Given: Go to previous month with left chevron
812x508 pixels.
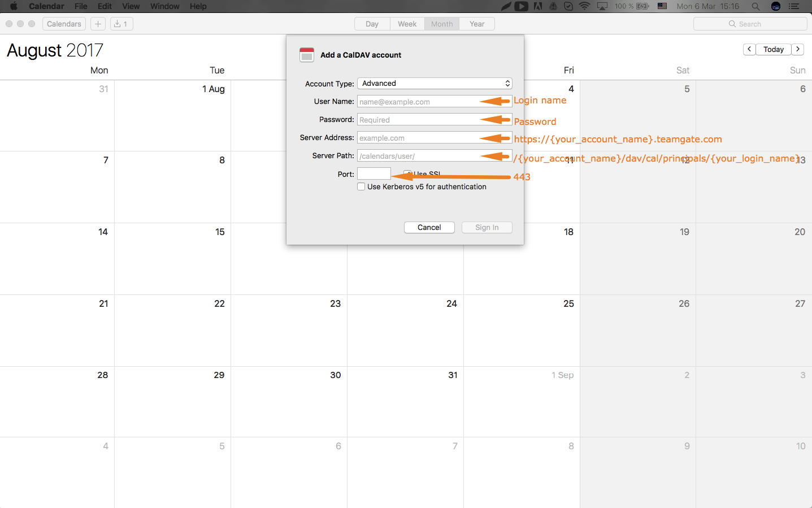Looking at the screenshot, I should [749, 49].
